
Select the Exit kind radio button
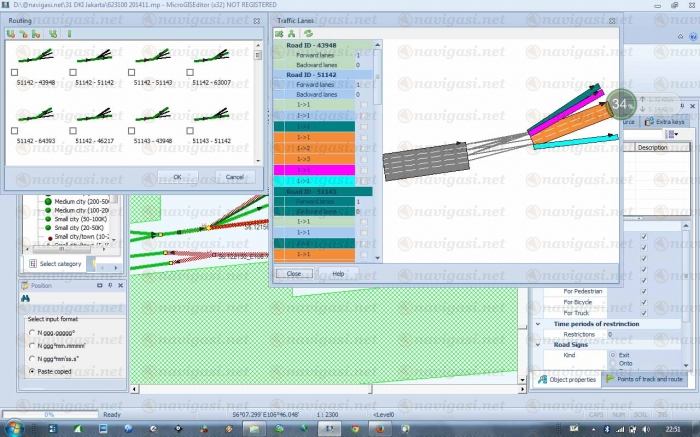pyautogui.click(x=611, y=355)
